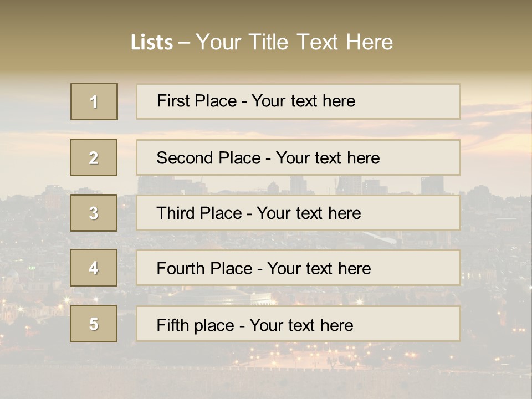The height and width of the screenshot is (399, 532).
Task: Click "Your text here" in the First Place row
Action: pyautogui.click(x=303, y=101)
